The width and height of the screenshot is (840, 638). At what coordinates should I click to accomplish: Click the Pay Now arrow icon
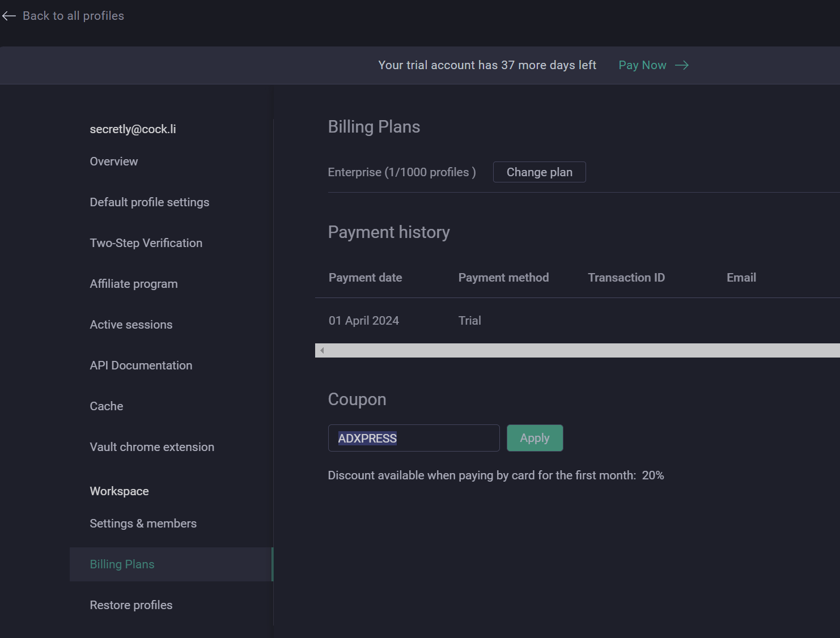tap(682, 65)
